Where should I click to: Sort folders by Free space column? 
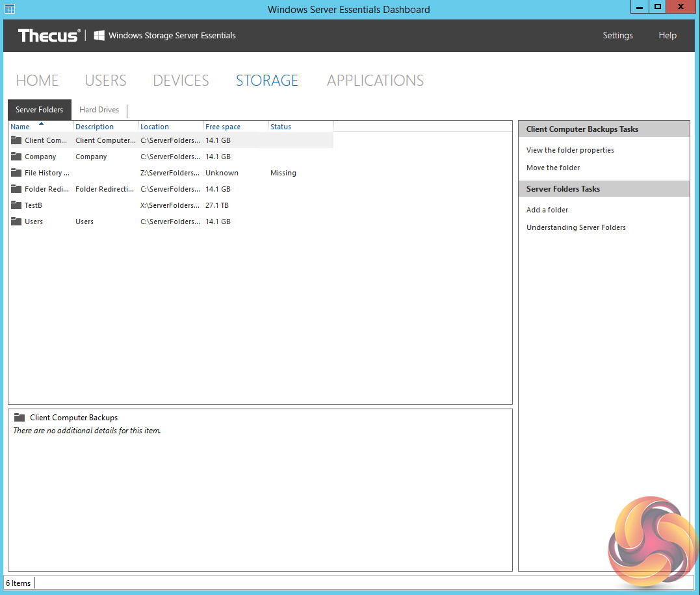click(x=222, y=127)
